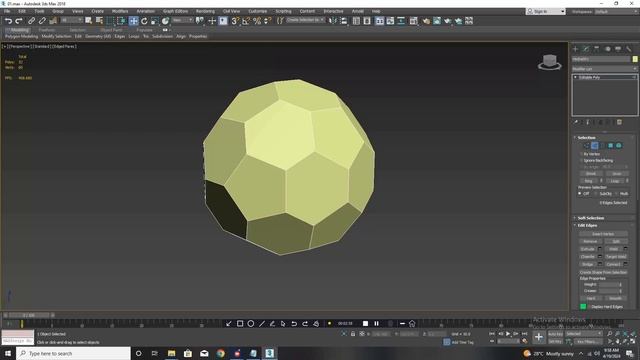Switch to the Freeform ribbon tab
Image resolution: width=640 pixels, height=360 pixels.
pyautogui.click(x=47, y=30)
